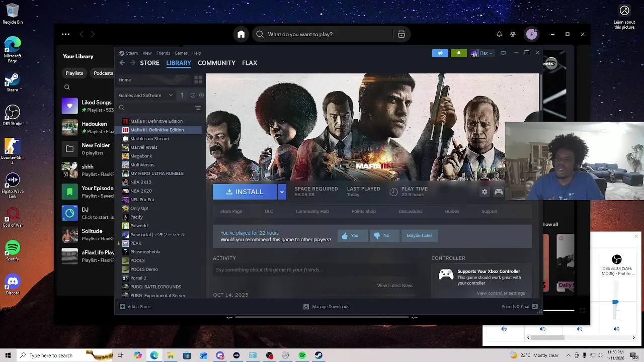The height and width of the screenshot is (362, 644).
Task: Click Add a Game
Action: (135, 307)
